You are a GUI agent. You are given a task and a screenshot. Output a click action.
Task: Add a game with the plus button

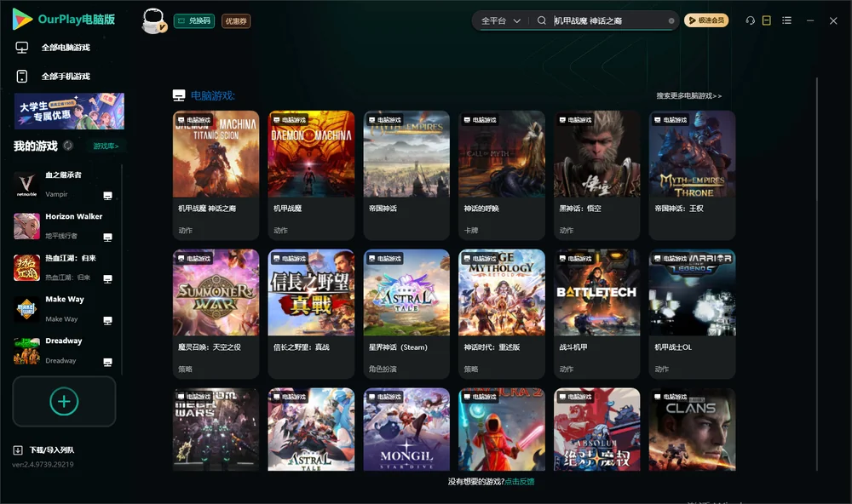click(64, 401)
